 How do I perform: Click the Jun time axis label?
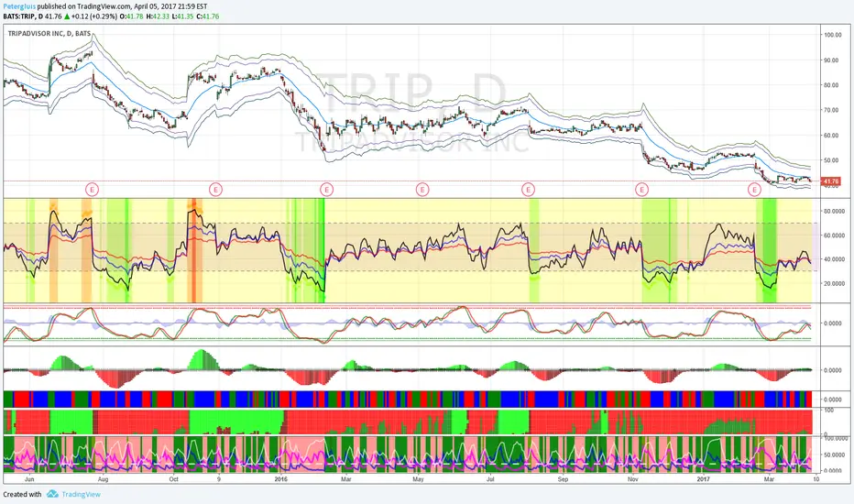point(29,479)
